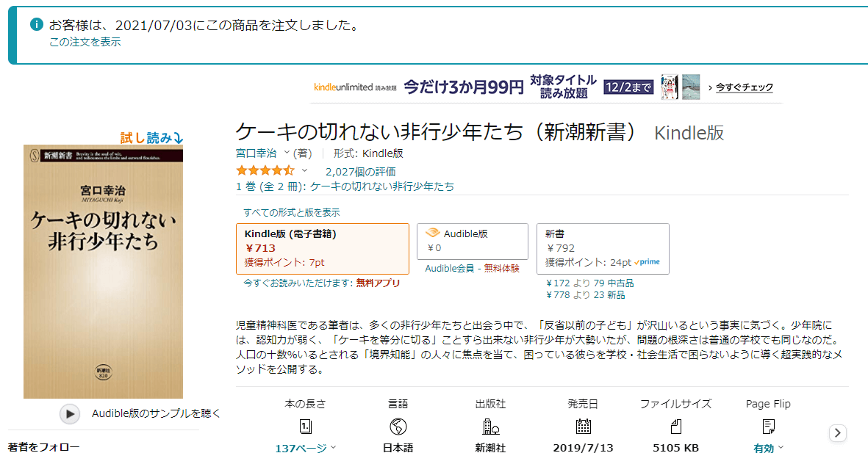This screenshot has width=868, height=453.
Task: Open the series link 1巻 (全2冊)
Action: coord(345,186)
